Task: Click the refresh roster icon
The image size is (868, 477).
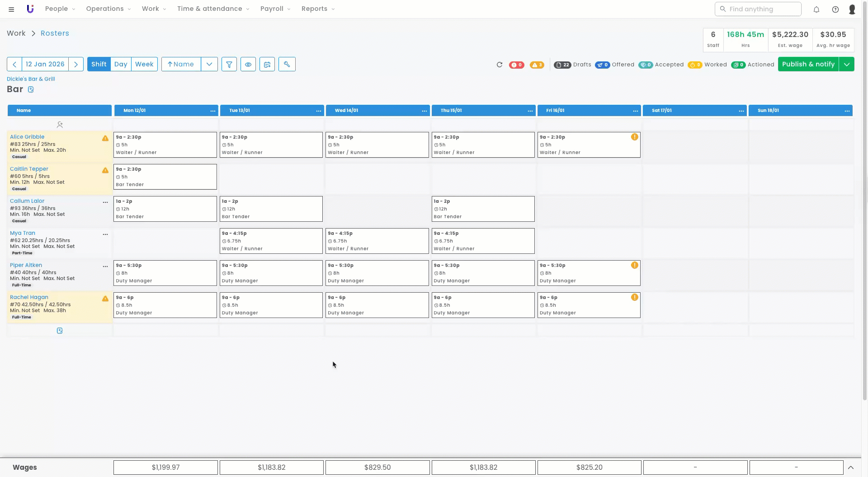Action: (500, 65)
